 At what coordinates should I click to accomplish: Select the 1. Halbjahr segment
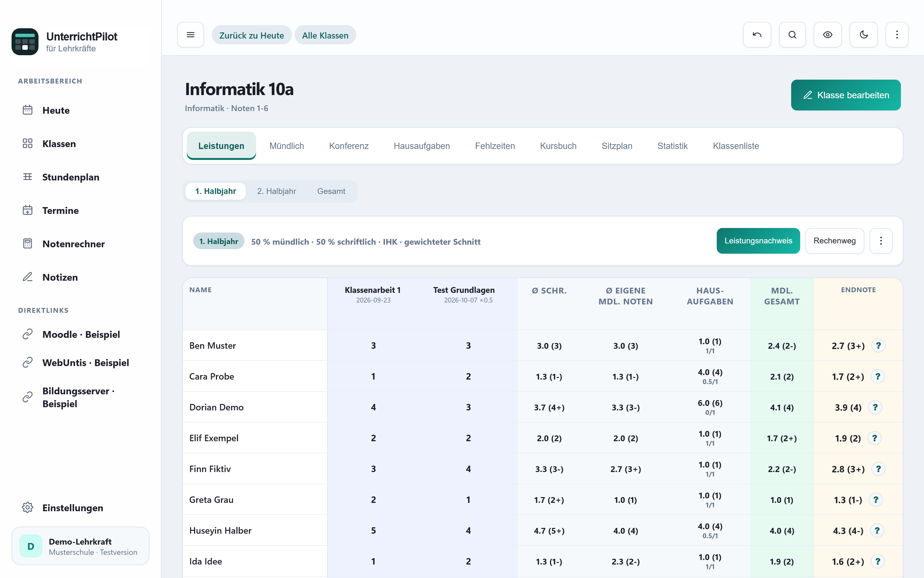tap(215, 191)
